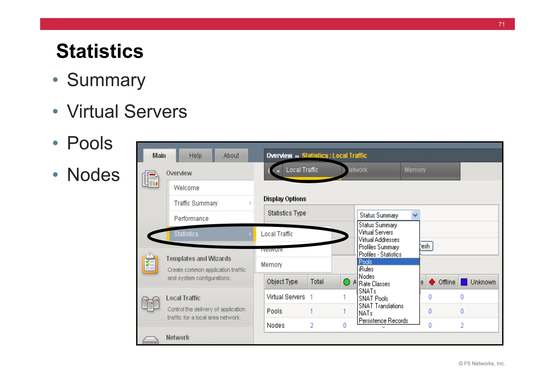Screen dimensions: 555x392
Task: Expand the Traffic Summary submenu arrow
Action: 250,203
